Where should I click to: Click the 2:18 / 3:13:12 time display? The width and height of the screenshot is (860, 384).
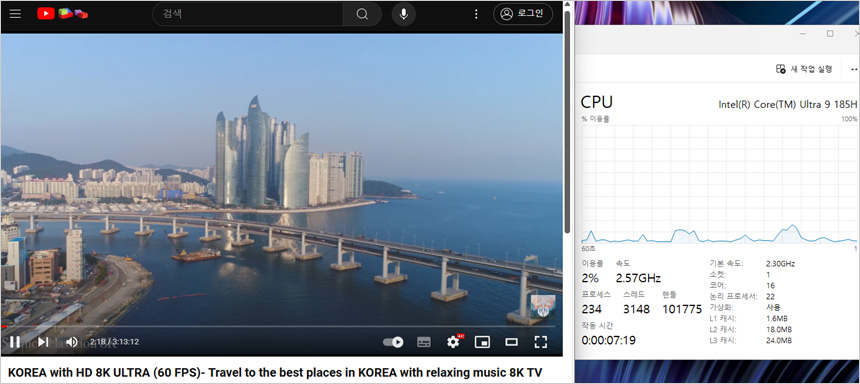[115, 342]
